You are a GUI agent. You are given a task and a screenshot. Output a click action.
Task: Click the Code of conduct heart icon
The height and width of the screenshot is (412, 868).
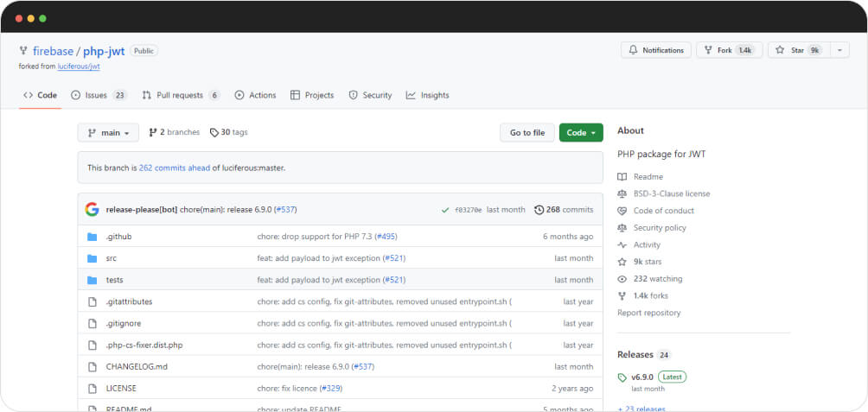click(622, 211)
